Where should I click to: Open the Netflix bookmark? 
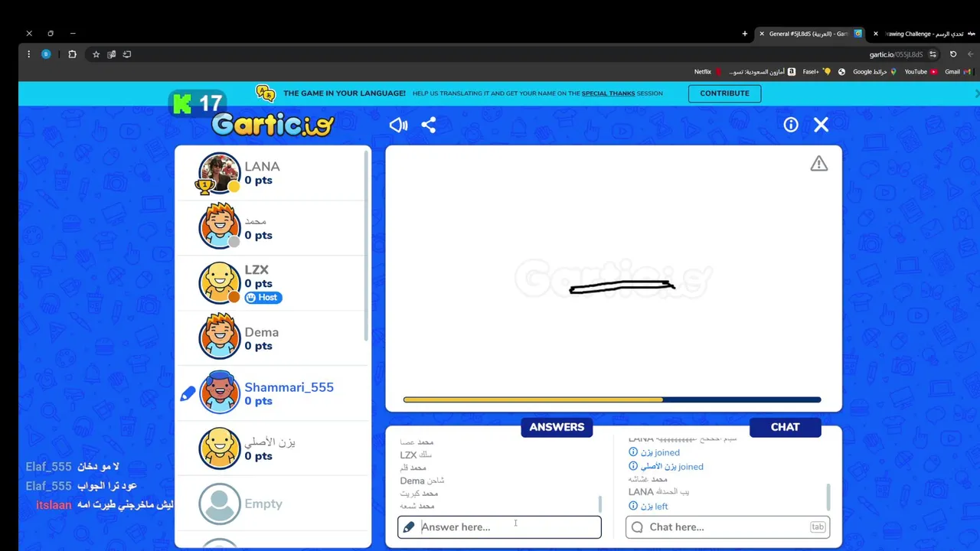pyautogui.click(x=707, y=72)
